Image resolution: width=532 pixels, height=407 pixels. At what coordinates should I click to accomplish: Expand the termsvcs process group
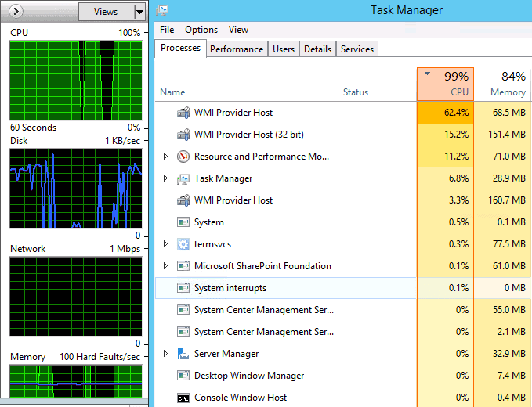(x=165, y=244)
